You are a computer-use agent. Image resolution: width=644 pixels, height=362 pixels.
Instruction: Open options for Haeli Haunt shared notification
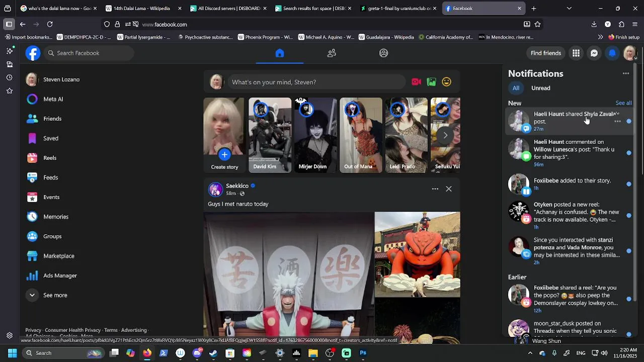[x=617, y=121]
